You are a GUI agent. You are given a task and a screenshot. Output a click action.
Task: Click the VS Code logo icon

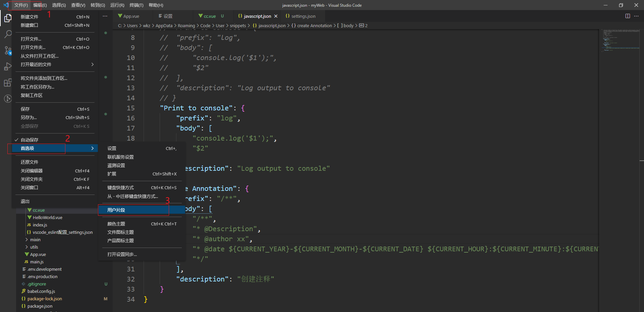[6, 5]
